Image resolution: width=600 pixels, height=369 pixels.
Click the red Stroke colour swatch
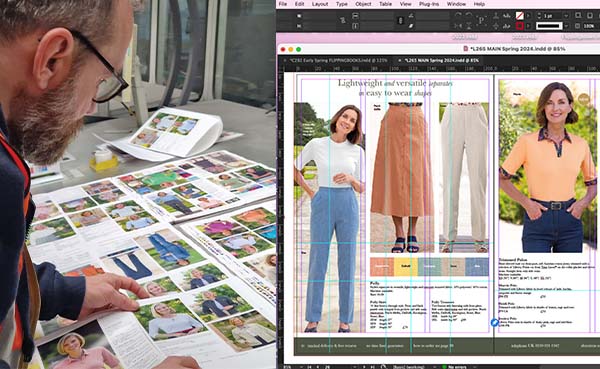519,26
